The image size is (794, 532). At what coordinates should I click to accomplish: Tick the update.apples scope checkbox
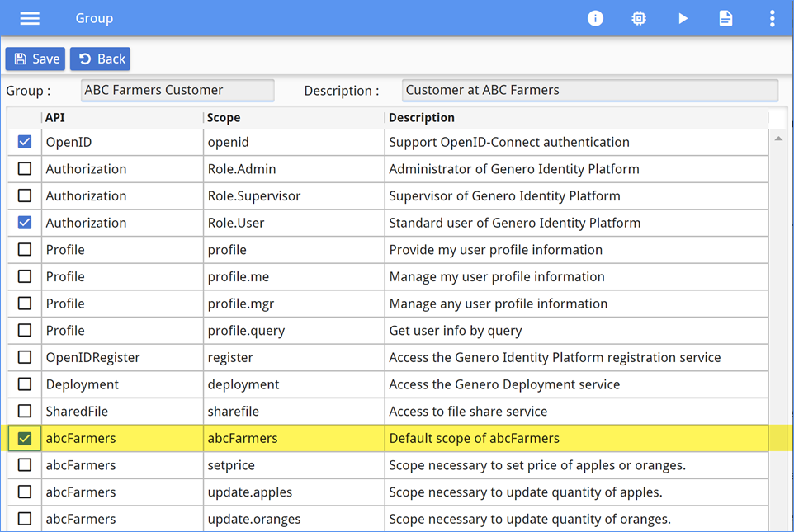(25, 492)
